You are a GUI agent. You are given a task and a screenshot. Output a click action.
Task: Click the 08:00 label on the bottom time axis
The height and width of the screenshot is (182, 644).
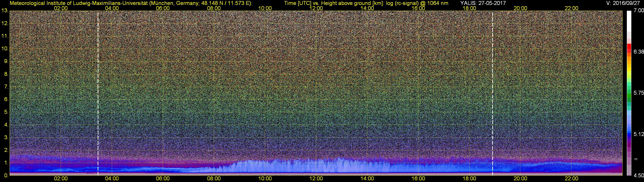click(x=214, y=179)
